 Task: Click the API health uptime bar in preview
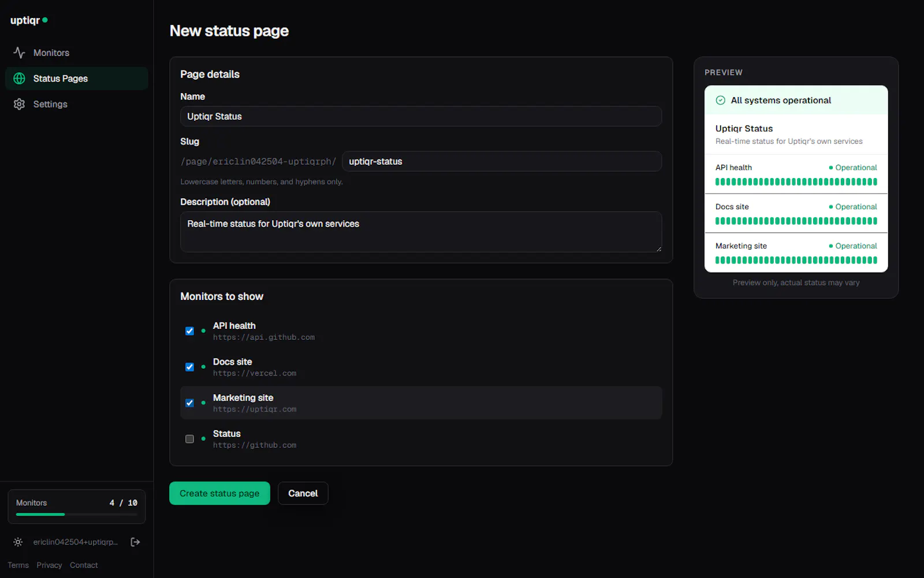796,181
